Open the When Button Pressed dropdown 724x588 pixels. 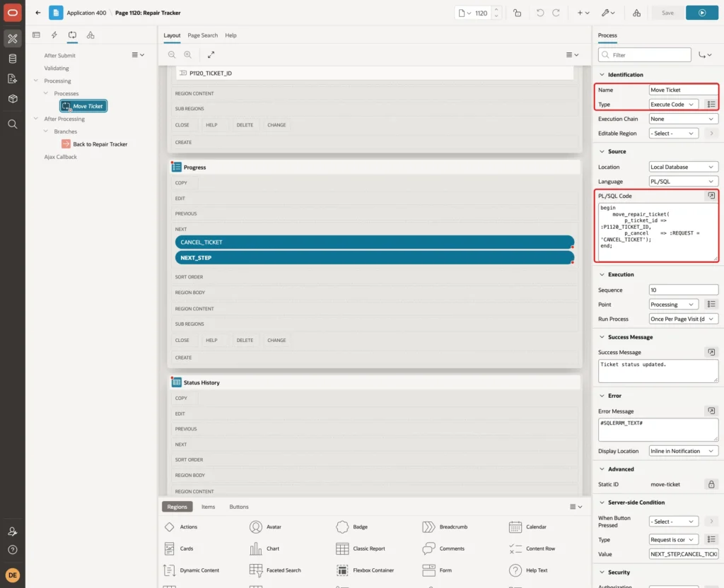click(x=673, y=522)
